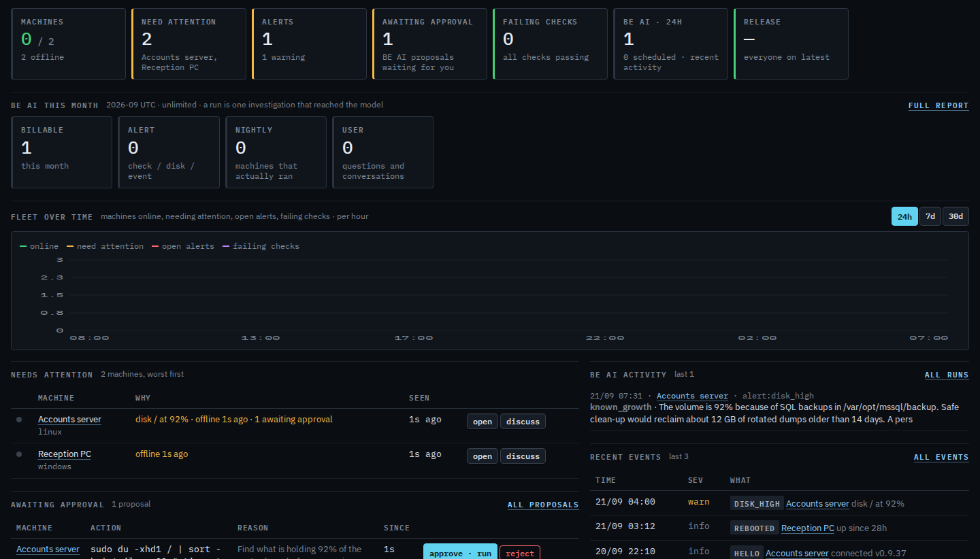Open the Failing Checks summary card
Screen dimensions: 980x559
550,44
